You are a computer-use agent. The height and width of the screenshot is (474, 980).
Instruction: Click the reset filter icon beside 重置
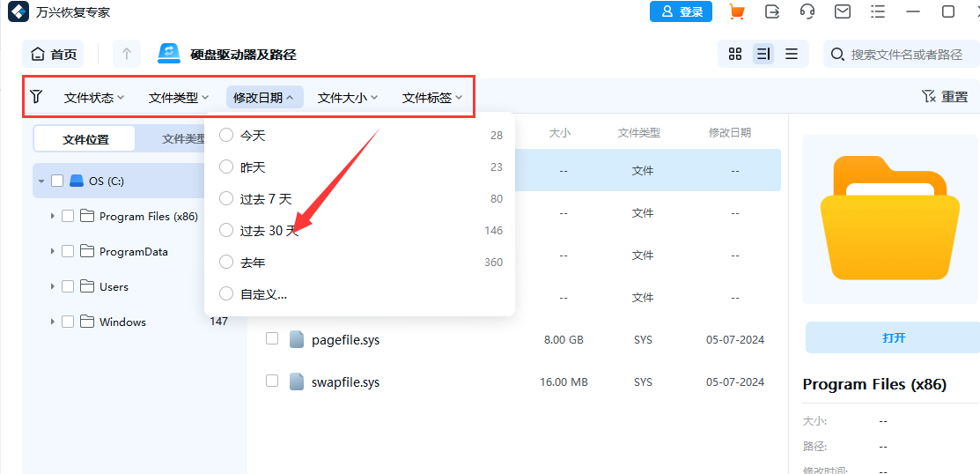[929, 96]
